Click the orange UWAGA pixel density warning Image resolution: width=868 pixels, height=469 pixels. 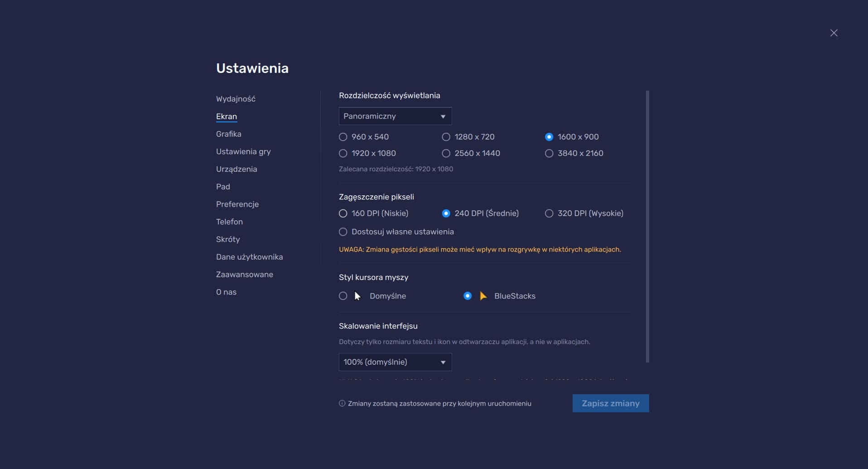pyautogui.click(x=480, y=250)
